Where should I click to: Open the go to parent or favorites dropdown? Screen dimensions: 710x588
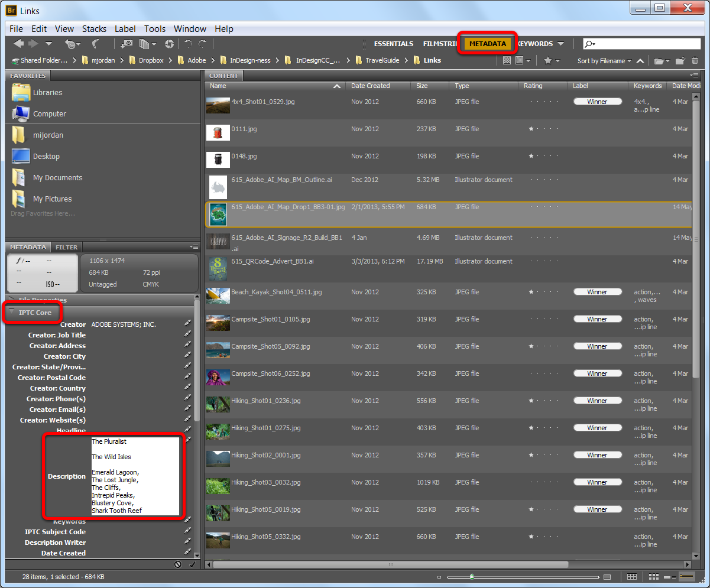pyautogui.click(x=48, y=44)
